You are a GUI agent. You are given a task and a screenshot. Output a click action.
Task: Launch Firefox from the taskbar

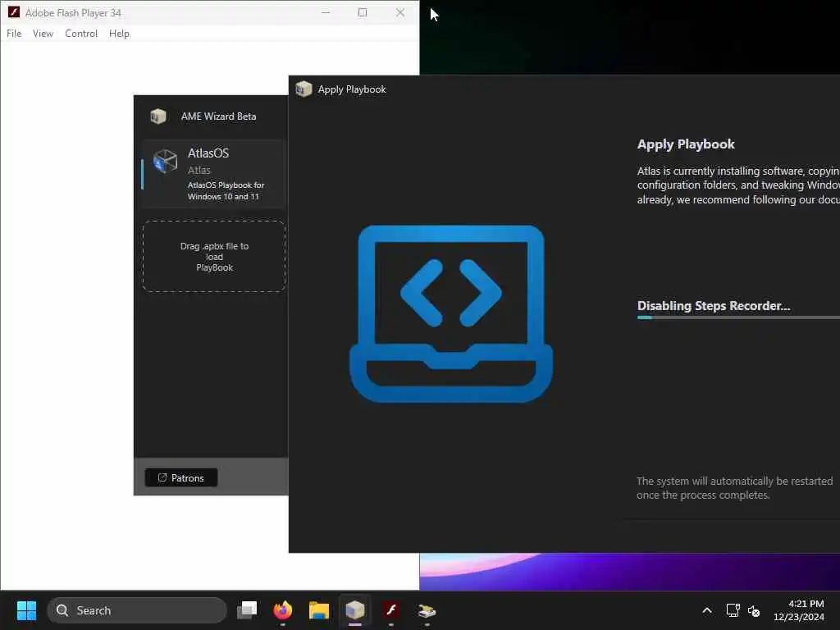click(x=283, y=610)
